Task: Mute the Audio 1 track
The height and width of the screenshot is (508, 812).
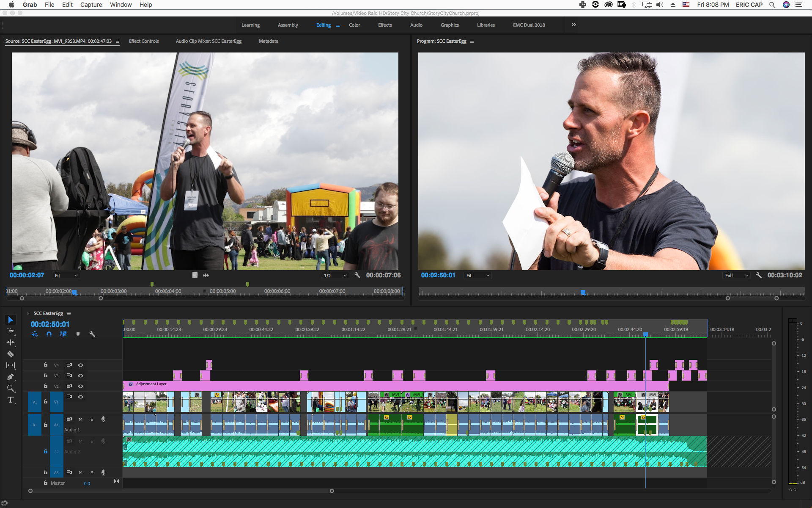Action: tap(80, 419)
